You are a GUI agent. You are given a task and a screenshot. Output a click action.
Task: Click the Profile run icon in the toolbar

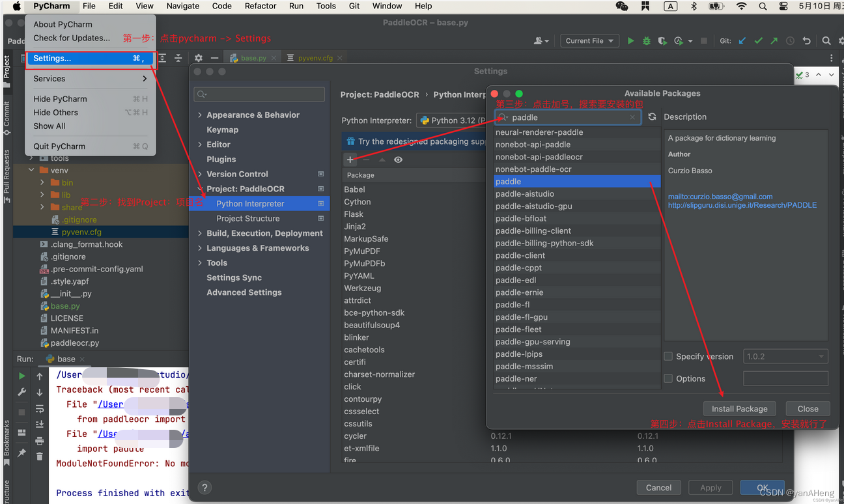pos(679,40)
